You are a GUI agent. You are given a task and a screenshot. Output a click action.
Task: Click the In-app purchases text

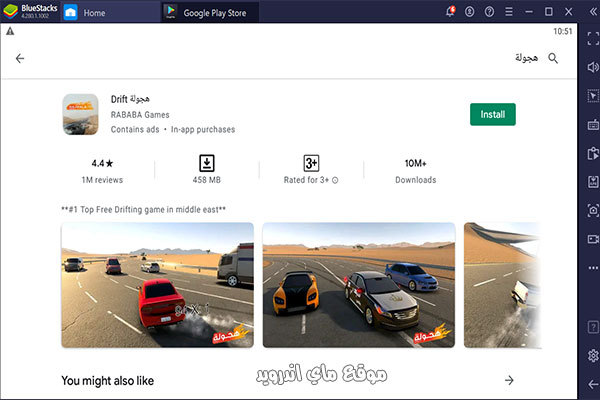tap(203, 129)
